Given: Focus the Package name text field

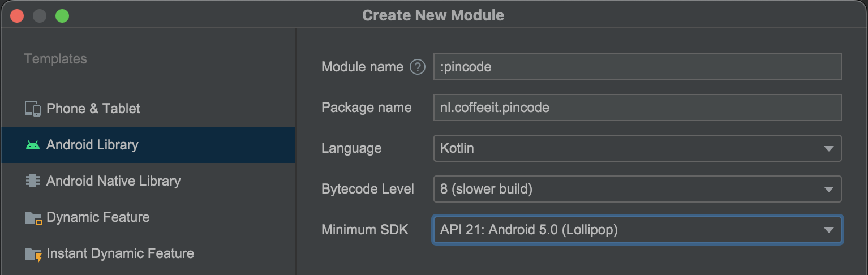Looking at the screenshot, I should point(637,108).
